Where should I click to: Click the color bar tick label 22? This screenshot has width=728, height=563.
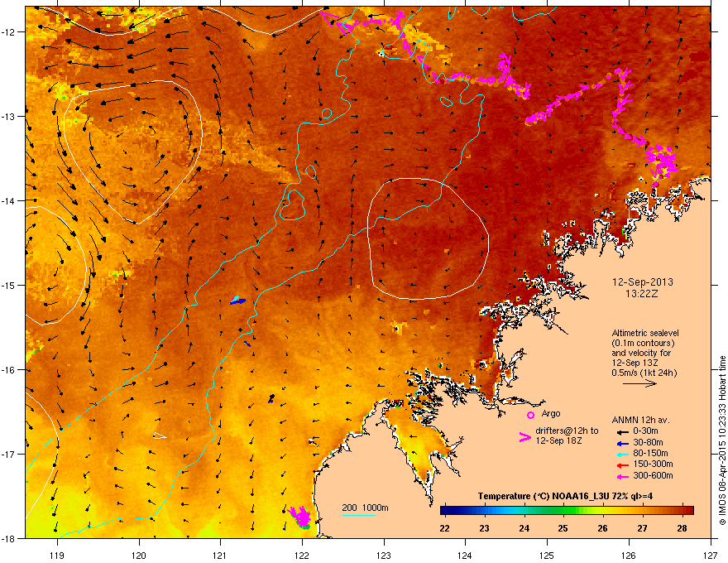[444, 528]
